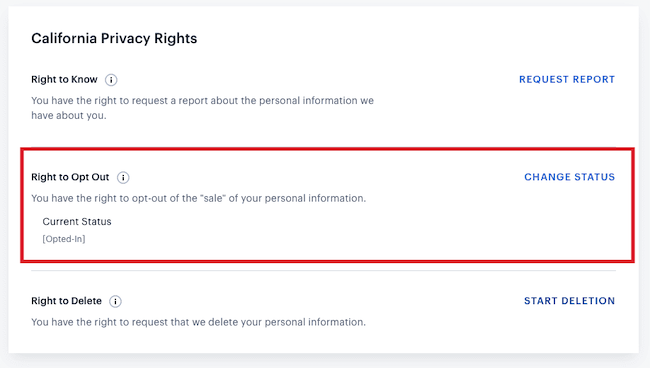650x368 pixels.
Task: Click the Current Status label
Action: click(77, 222)
